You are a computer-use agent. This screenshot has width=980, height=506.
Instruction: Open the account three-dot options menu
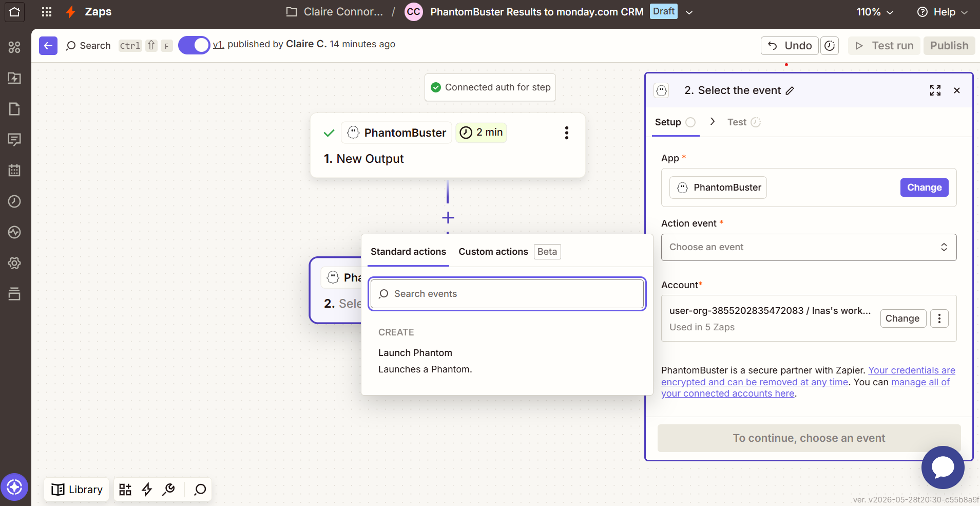coord(939,318)
